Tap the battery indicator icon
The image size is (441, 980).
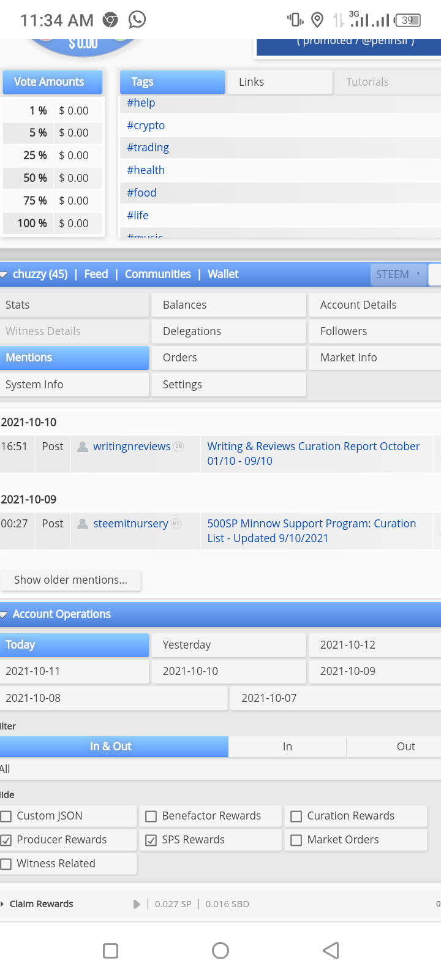(408, 20)
